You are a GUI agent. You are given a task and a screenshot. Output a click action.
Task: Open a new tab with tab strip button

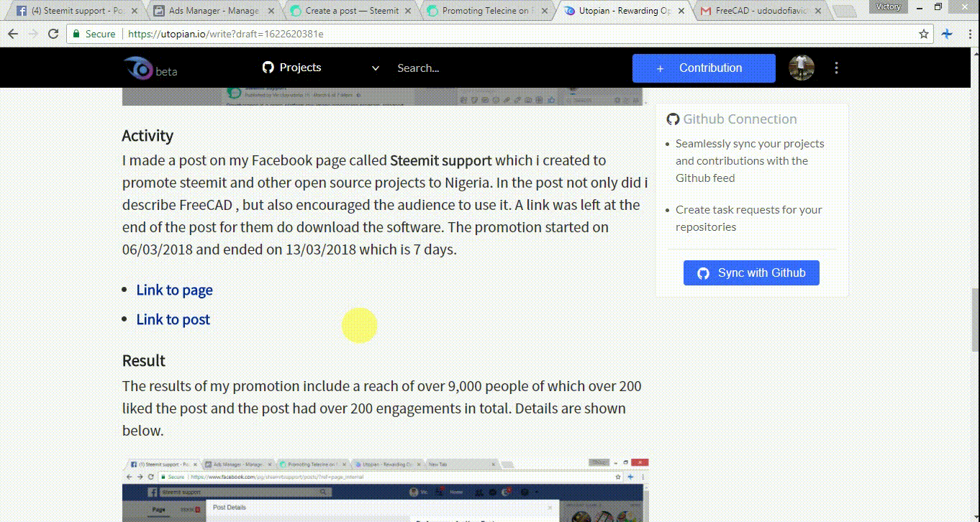tap(845, 12)
